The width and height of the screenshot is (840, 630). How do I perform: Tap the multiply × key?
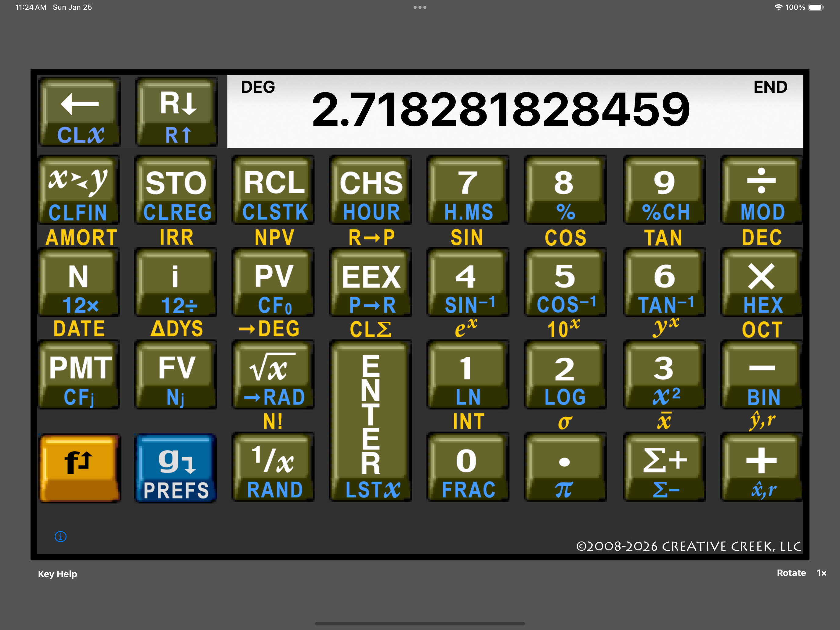[762, 283]
